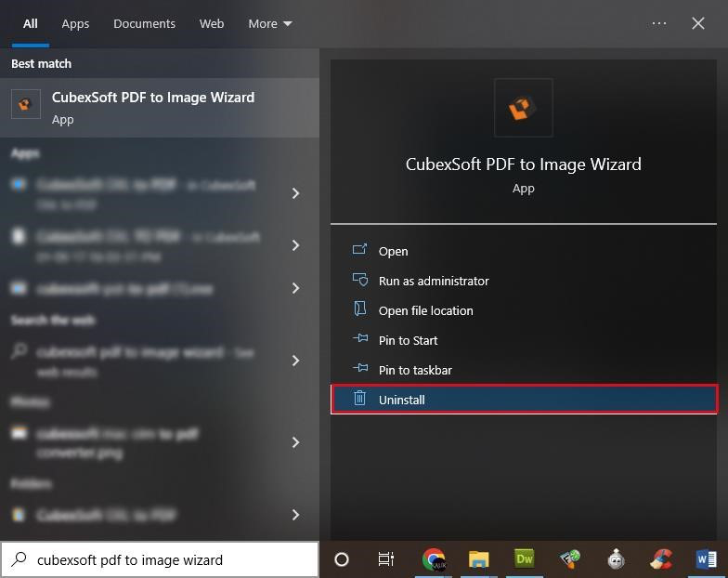Viewport: 728px width, 578px height.
Task: Choose Run as administrator
Action: tap(524, 281)
